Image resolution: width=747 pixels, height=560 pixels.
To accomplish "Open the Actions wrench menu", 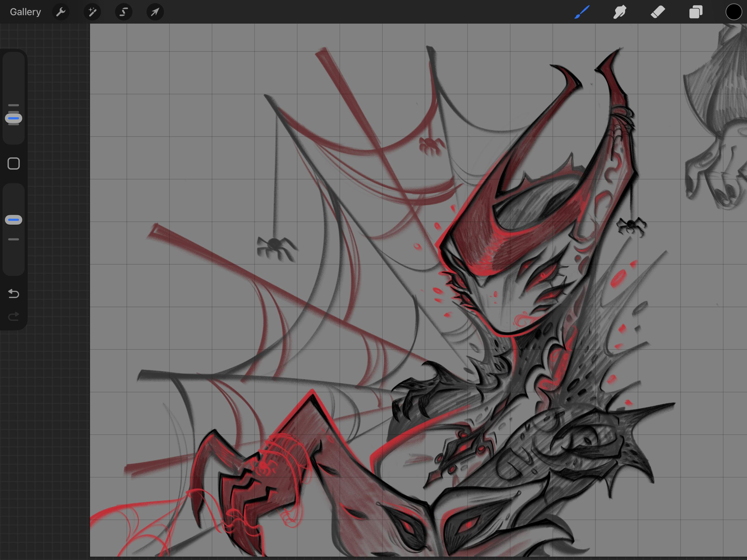I will [x=61, y=12].
